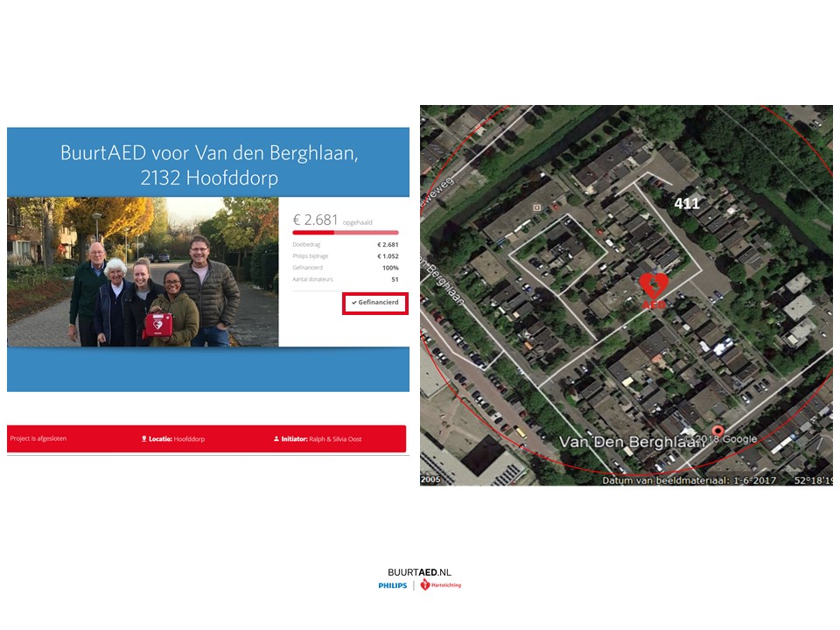Click the small square marker on map rooftop
The image size is (840, 630).
coord(535,207)
